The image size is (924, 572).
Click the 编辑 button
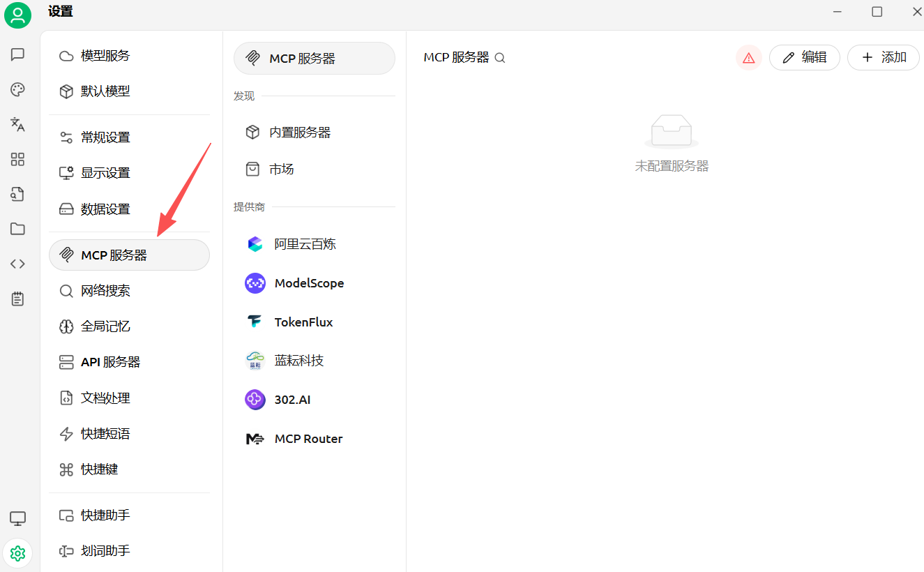click(x=804, y=57)
